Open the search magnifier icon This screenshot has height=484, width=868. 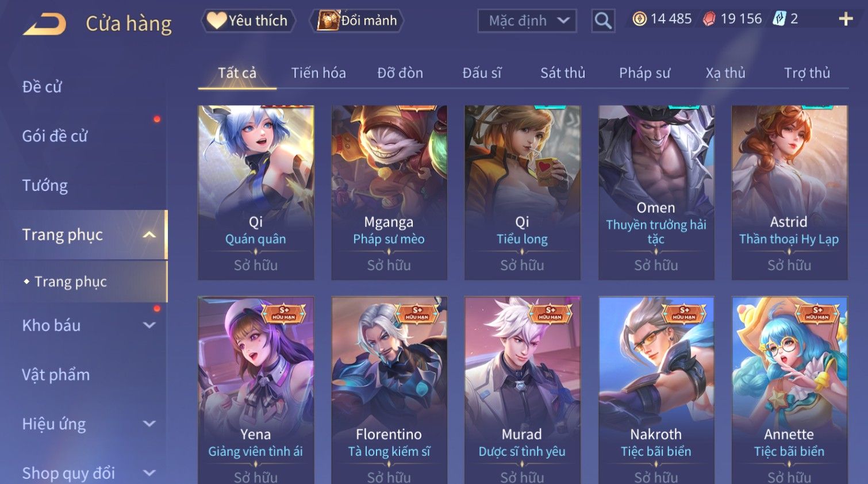(x=603, y=21)
